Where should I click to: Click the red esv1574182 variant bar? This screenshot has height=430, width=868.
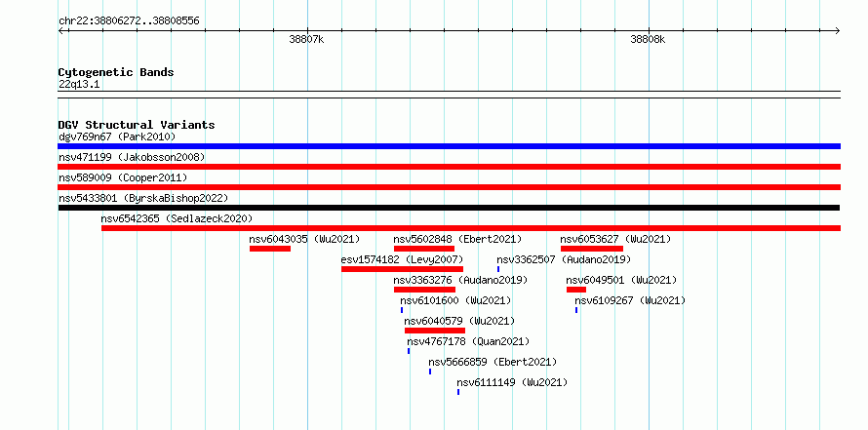(403, 269)
